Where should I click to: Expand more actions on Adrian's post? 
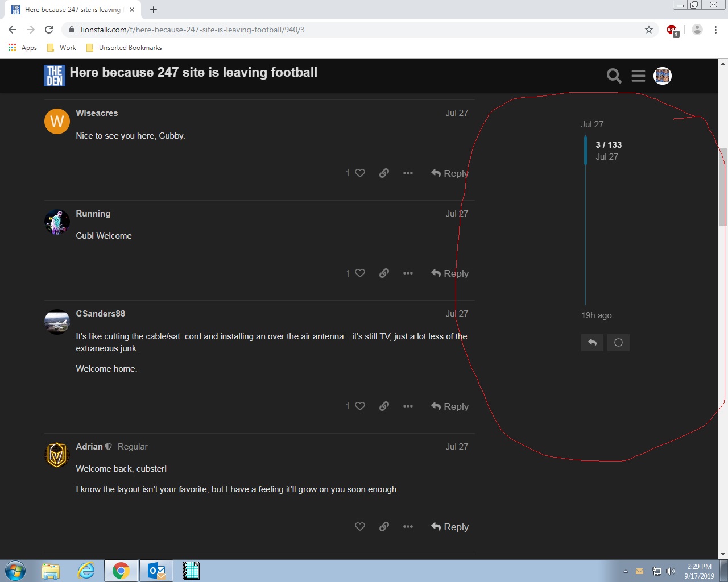coord(408,527)
